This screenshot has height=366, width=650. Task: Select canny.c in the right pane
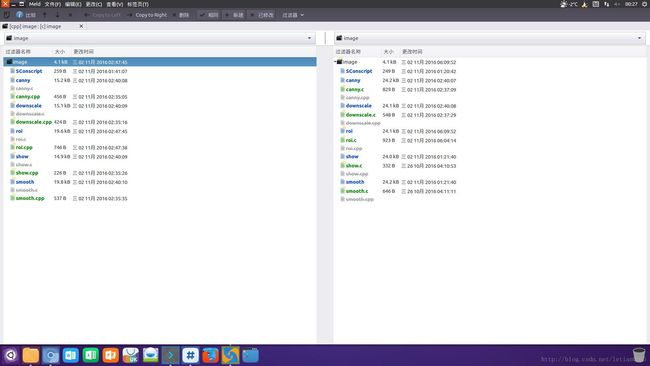tap(355, 89)
